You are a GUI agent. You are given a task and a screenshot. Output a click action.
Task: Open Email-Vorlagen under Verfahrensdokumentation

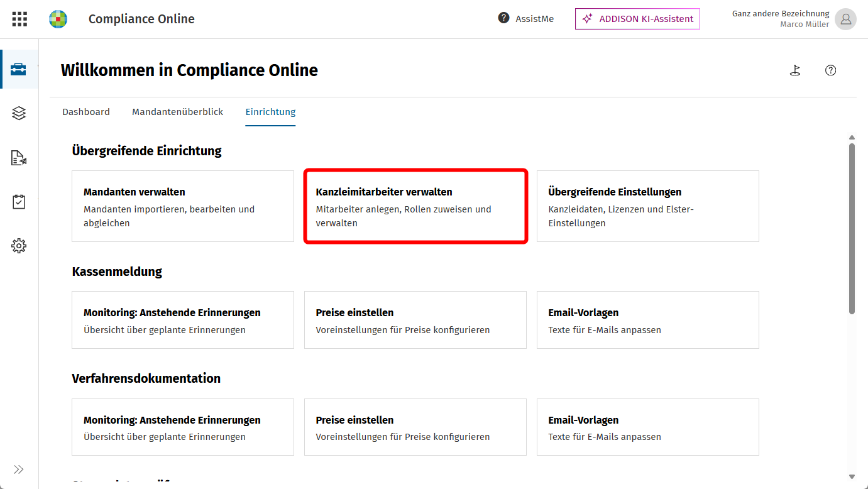coord(648,427)
